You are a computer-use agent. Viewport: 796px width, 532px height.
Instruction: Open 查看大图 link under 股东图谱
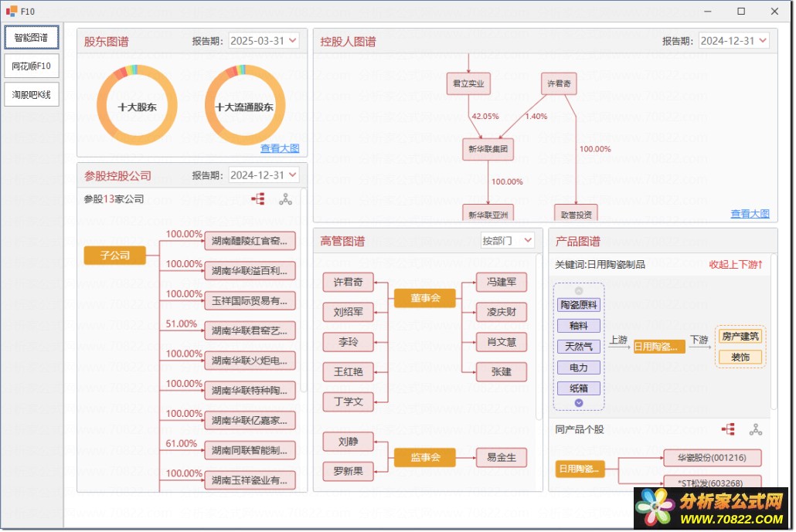click(x=280, y=148)
